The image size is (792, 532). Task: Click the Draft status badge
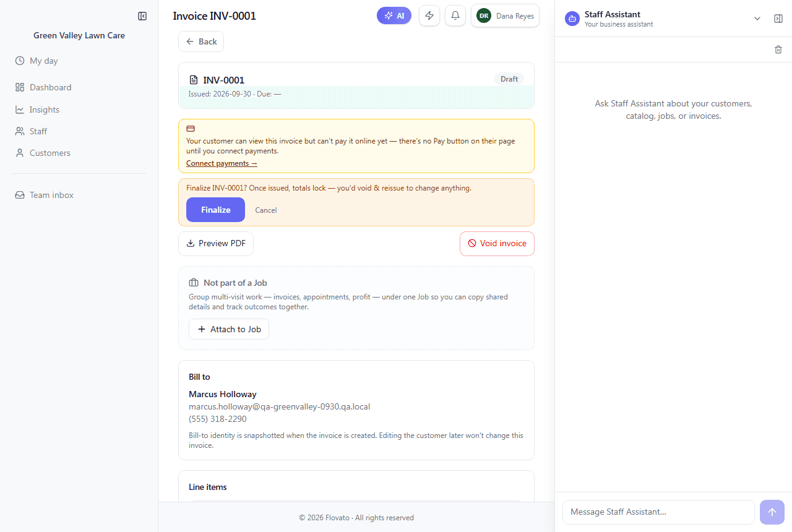(509, 79)
